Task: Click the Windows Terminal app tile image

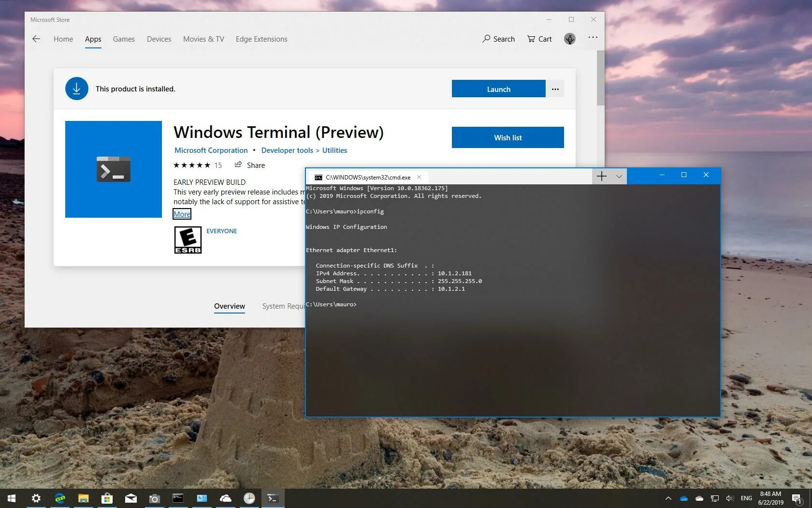Action: (114, 169)
